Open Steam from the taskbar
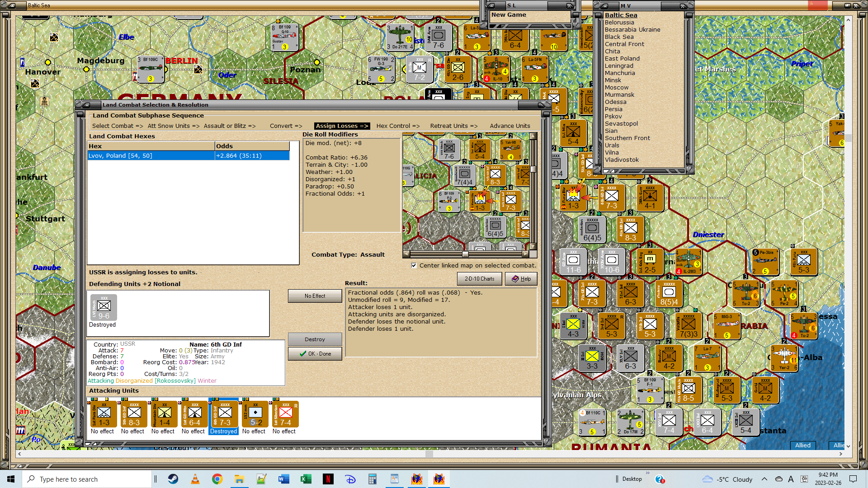Viewport: 868px width, 488px height. tap(173, 479)
